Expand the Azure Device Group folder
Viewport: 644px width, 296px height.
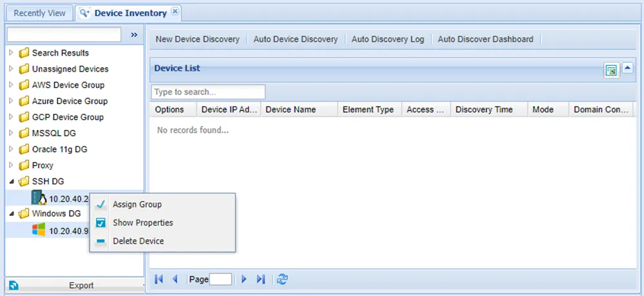(11, 101)
